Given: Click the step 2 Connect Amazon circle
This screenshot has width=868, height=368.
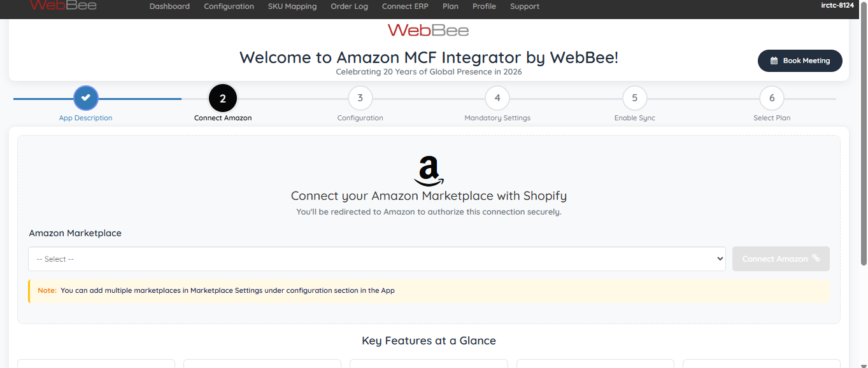Looking at the screenshot, I should (x=223, y=99).
